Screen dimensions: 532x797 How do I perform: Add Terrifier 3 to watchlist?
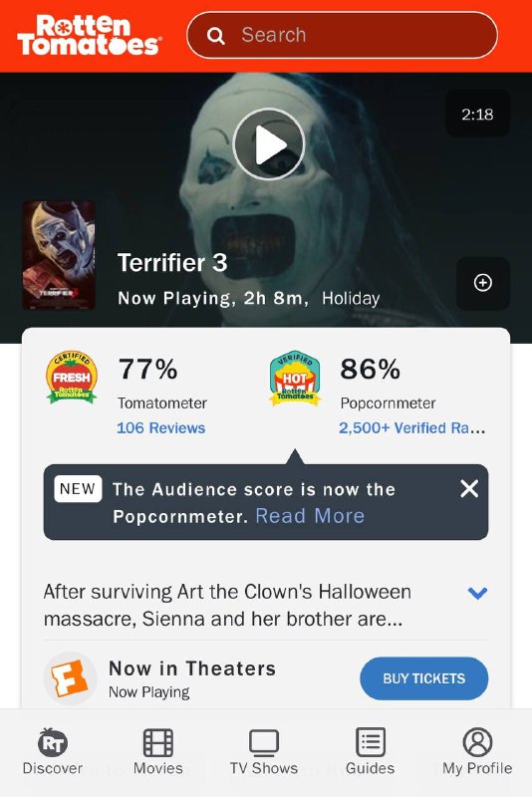click(483, 283)
